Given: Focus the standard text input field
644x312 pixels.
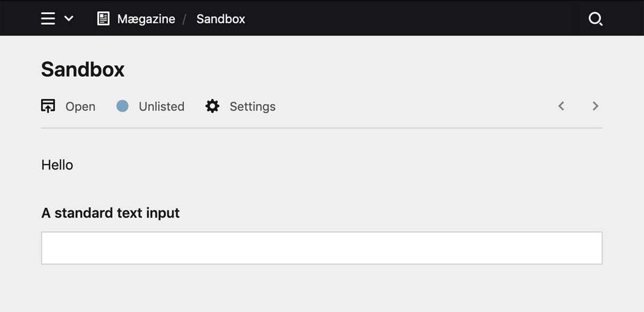Looking at the screenshot, I should tap(321, 248).
